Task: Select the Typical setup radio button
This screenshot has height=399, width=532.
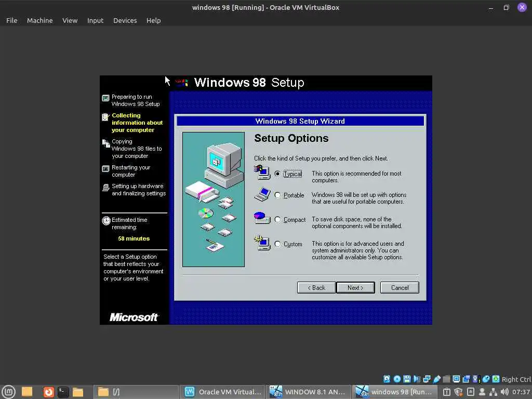Action: 277,174
